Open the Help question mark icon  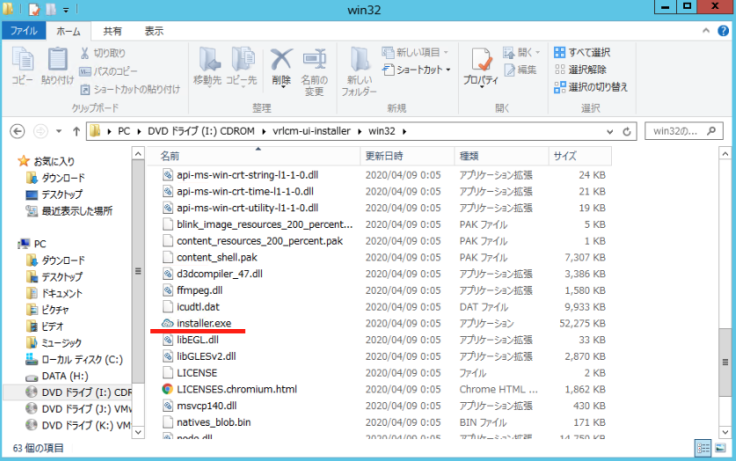(723, 31)
